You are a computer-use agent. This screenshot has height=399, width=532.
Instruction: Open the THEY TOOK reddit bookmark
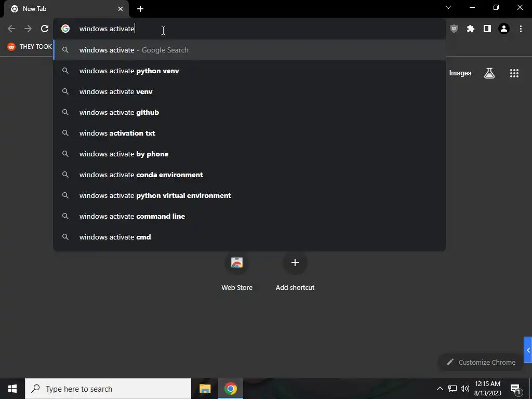30,46
